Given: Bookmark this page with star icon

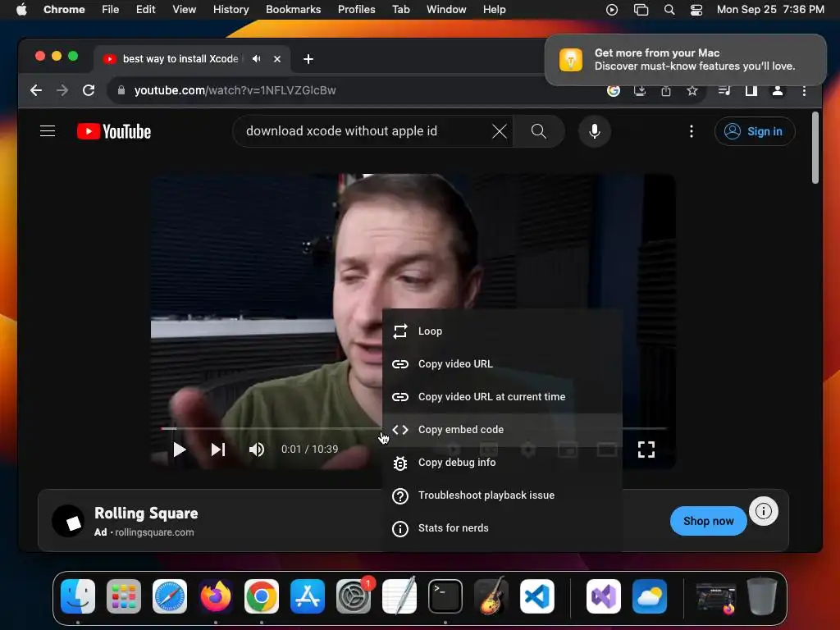Looking at the screenshot, I should pyautogui.click(x=692, y=91).
